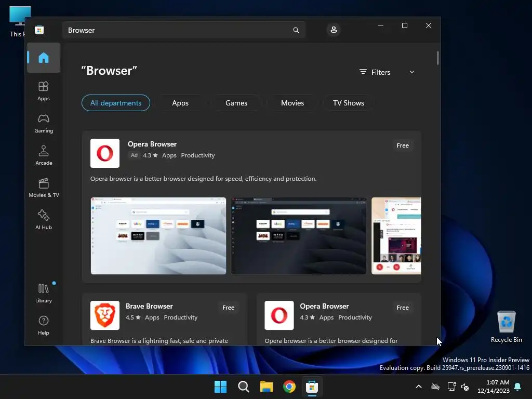Click Productivity category on Brave card

coord(180,317)
